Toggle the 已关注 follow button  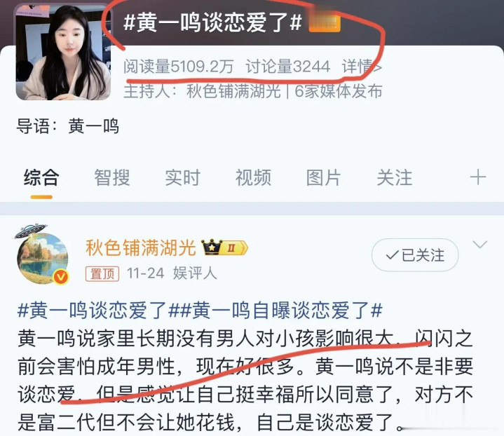(x=415, y=255)
